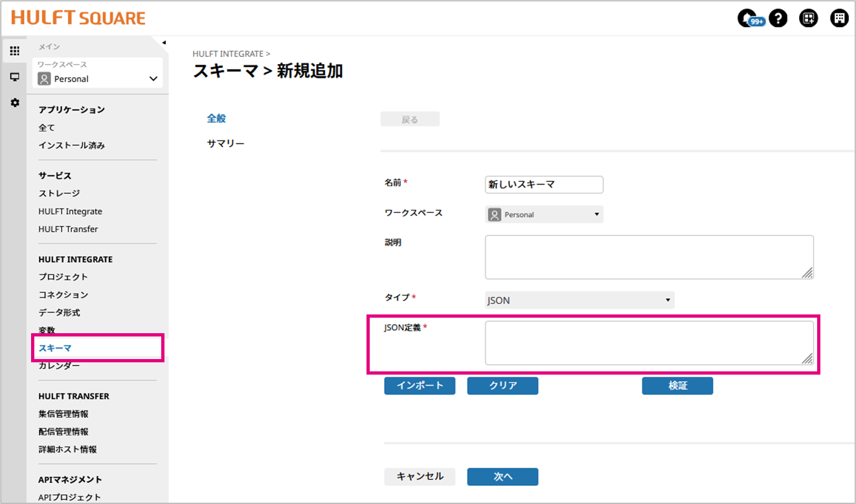Click the サービス section header
856x504 pixels.
click(x=54, y=176)
